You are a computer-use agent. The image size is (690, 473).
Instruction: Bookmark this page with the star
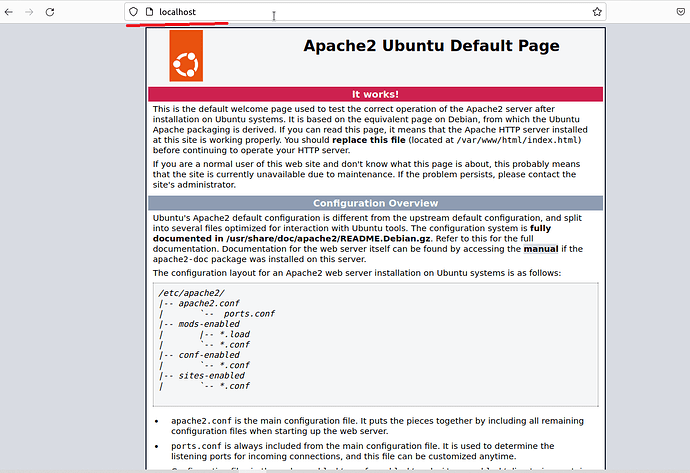click(597, 12)
